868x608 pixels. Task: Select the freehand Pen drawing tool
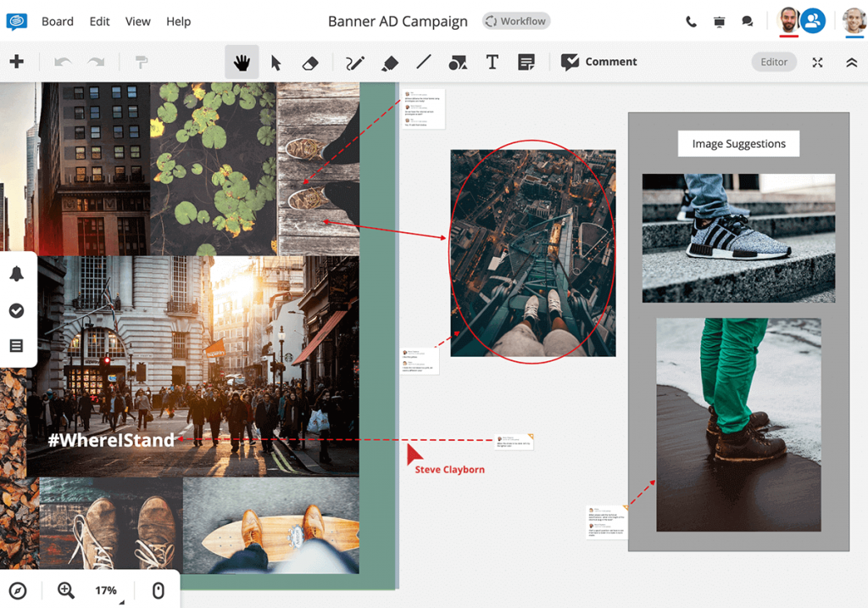point(354,61)
